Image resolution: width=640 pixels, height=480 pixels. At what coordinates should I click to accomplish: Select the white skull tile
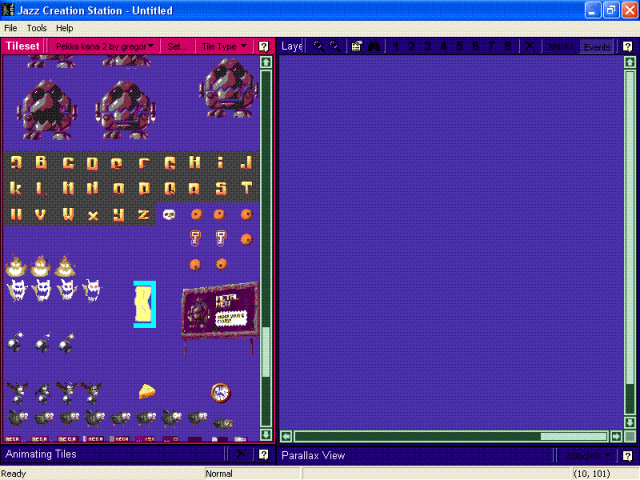[x=169, y=214]
